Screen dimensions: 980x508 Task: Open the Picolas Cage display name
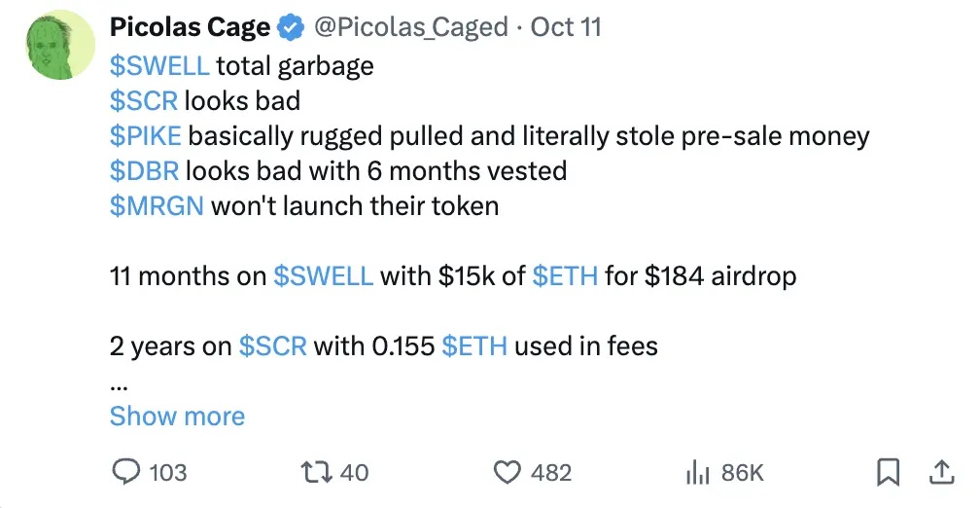pyautogui.click(x=190, y=27)
